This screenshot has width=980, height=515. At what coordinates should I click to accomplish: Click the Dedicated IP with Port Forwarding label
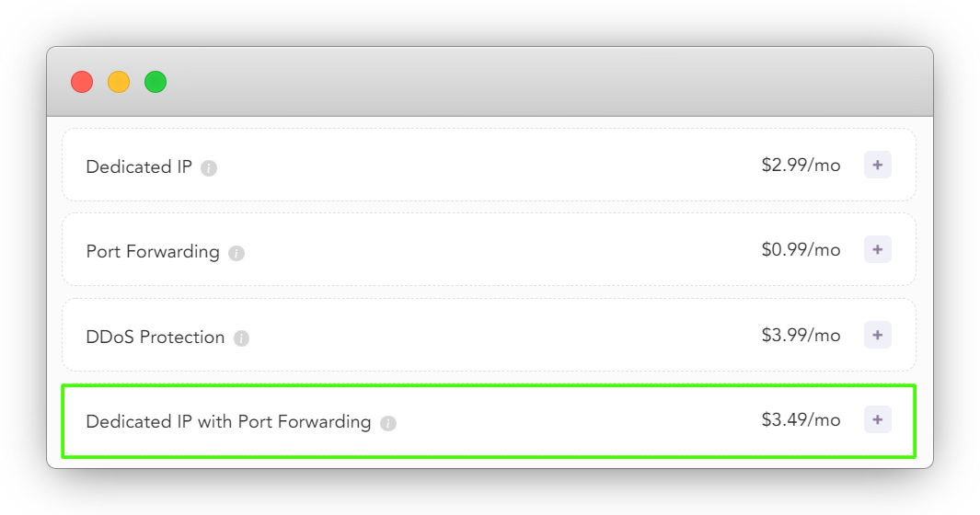point(228,422)
